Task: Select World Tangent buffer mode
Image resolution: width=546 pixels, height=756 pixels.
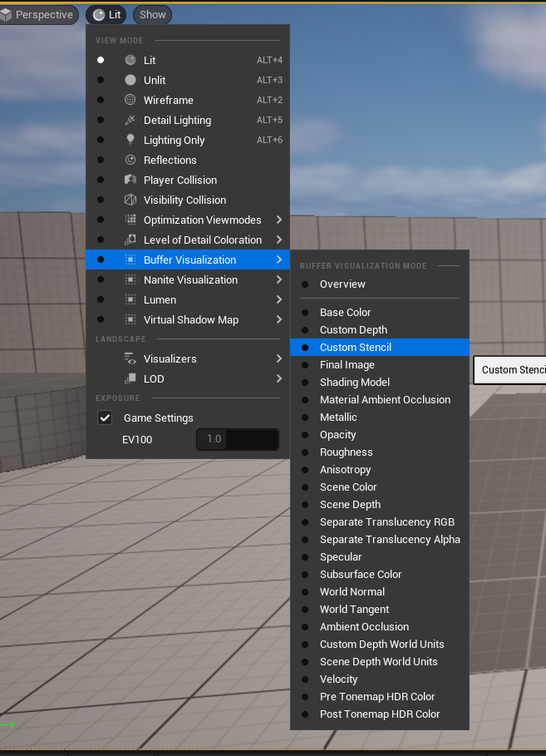Action: pyautogui.click(x=380, y=609)
